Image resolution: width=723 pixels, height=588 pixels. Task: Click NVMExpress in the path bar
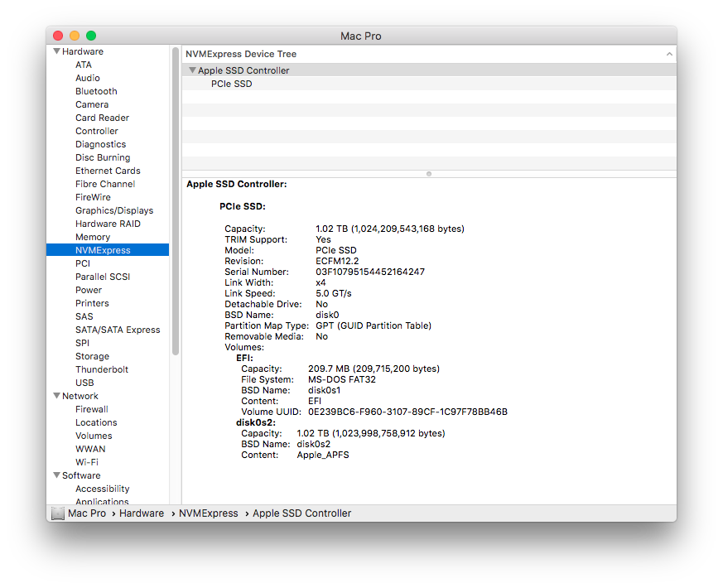209,513
